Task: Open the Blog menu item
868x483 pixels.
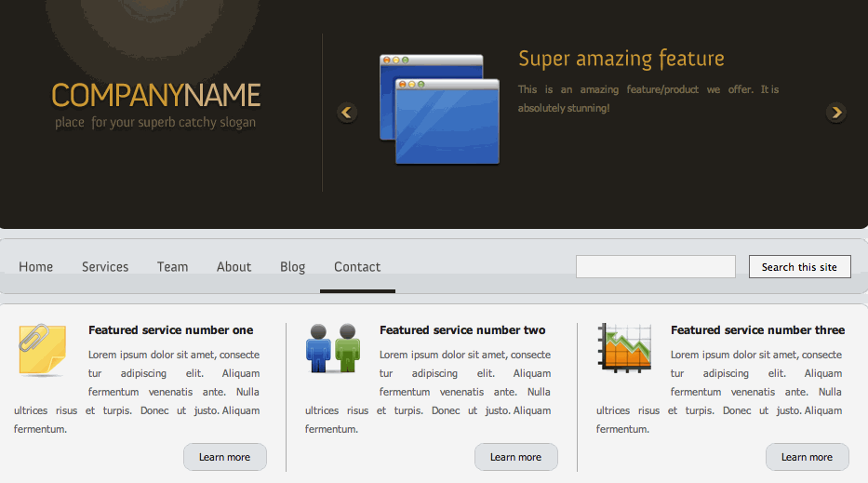Action: point(292,267)
